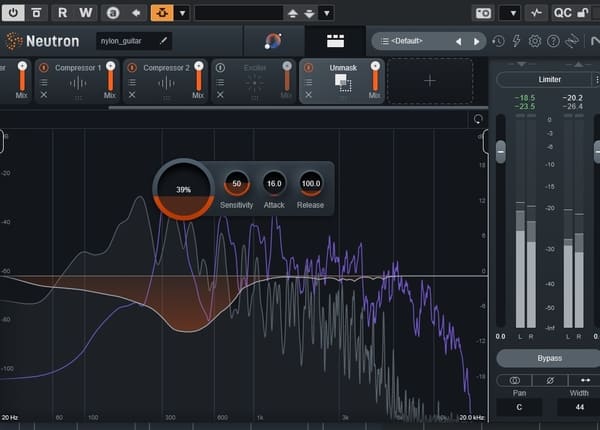Remove Compressor 1 module with X

tap(44, 94)
